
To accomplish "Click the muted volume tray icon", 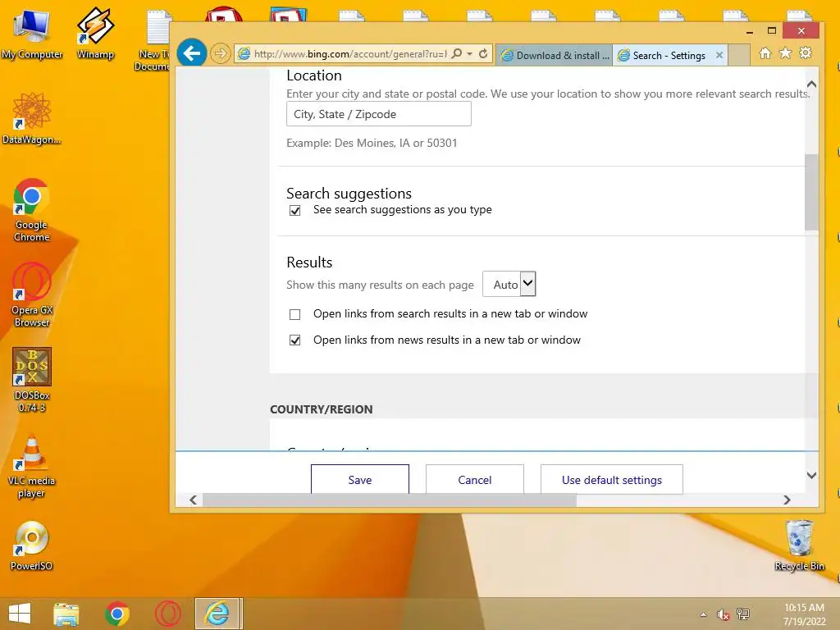I will pos(723,614).
